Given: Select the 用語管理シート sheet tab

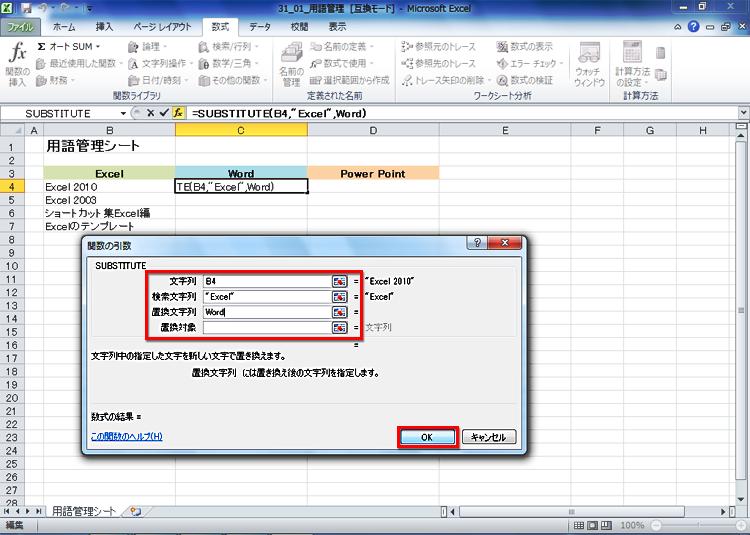Looking at the screenshot, I should 84,511.
